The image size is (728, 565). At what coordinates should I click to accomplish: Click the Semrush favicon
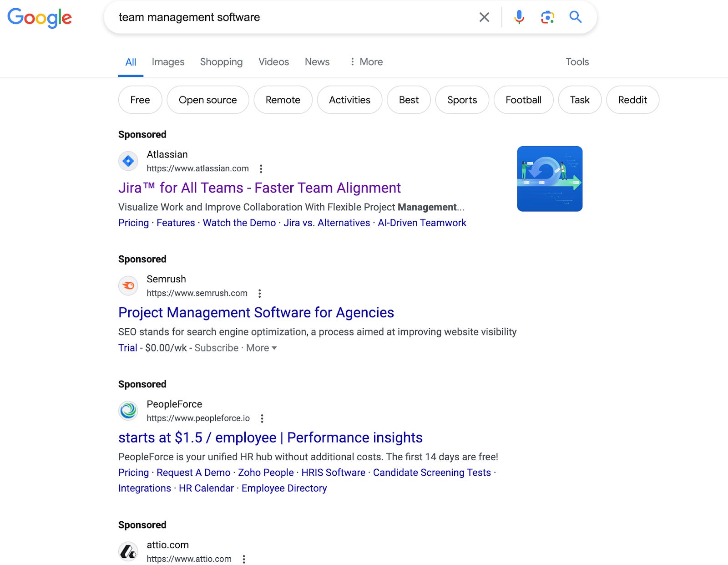click(128, 286)
